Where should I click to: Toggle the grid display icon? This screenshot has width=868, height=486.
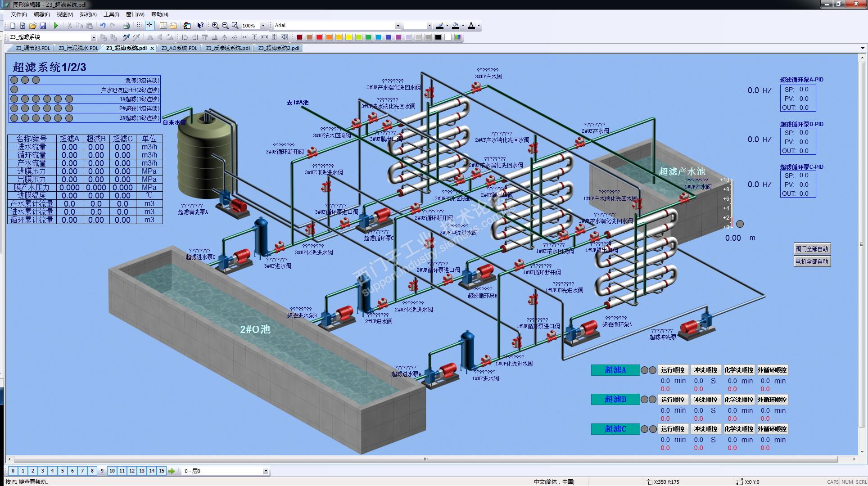140,26
